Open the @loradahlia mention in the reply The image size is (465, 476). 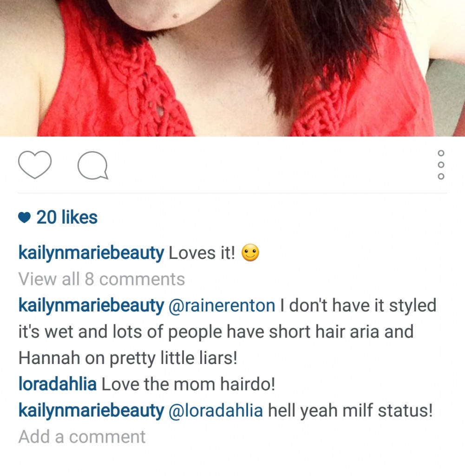point(216,410)
